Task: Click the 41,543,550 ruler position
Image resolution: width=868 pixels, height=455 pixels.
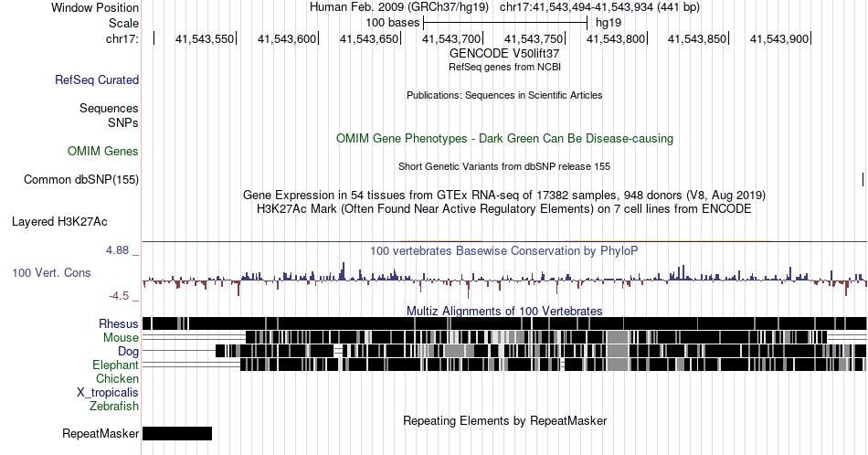Action: [205, 38]
